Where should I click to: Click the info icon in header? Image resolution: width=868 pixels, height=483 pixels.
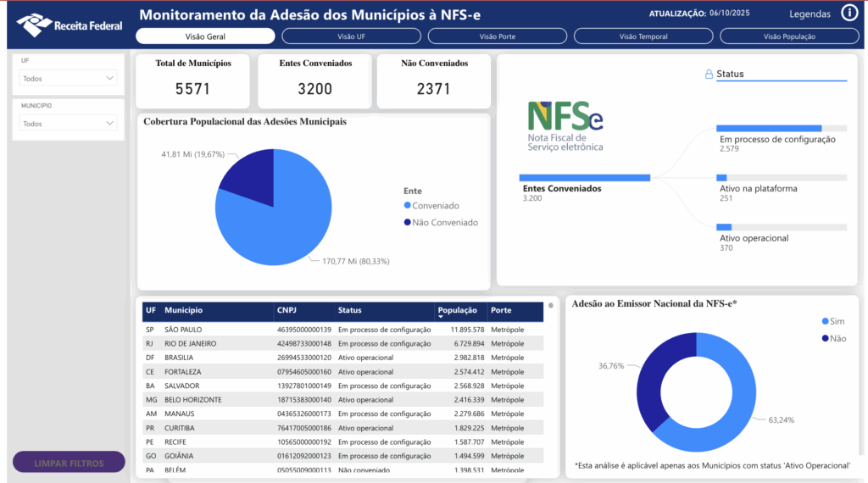point(849,13)
